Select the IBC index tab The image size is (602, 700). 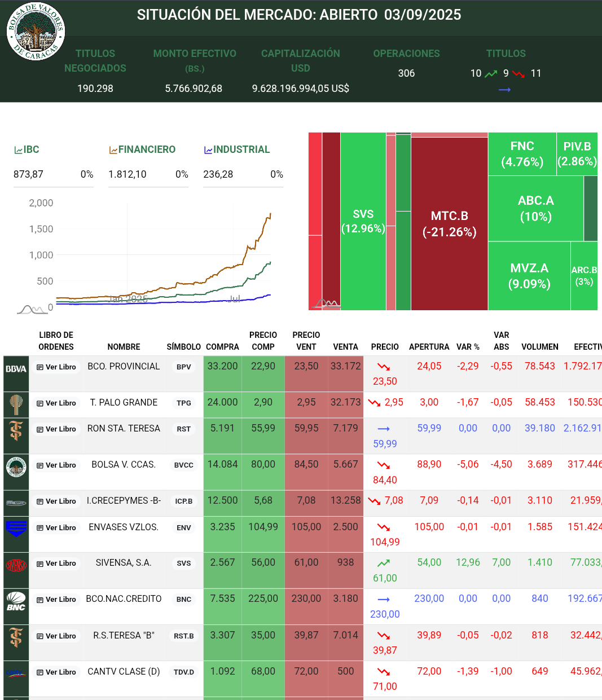pos(27,149)
